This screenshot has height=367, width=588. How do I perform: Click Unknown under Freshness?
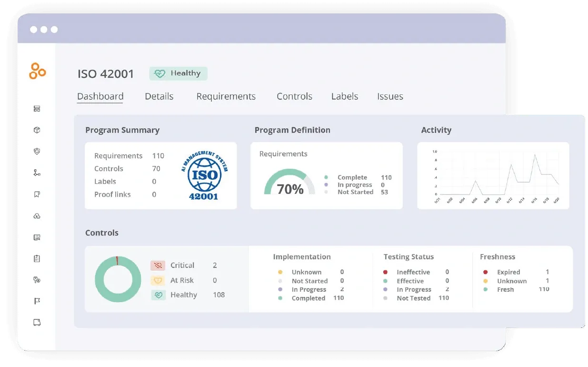click(516, 281)
